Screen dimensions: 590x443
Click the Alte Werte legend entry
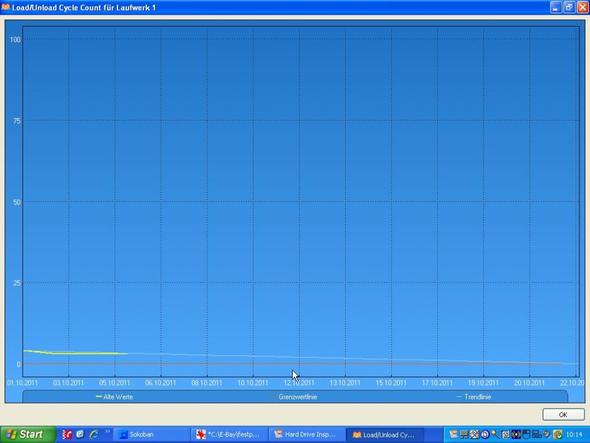tap(114, 397)
